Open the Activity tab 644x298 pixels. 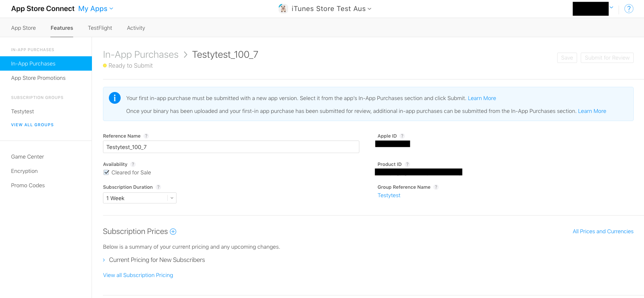point(136,28)
